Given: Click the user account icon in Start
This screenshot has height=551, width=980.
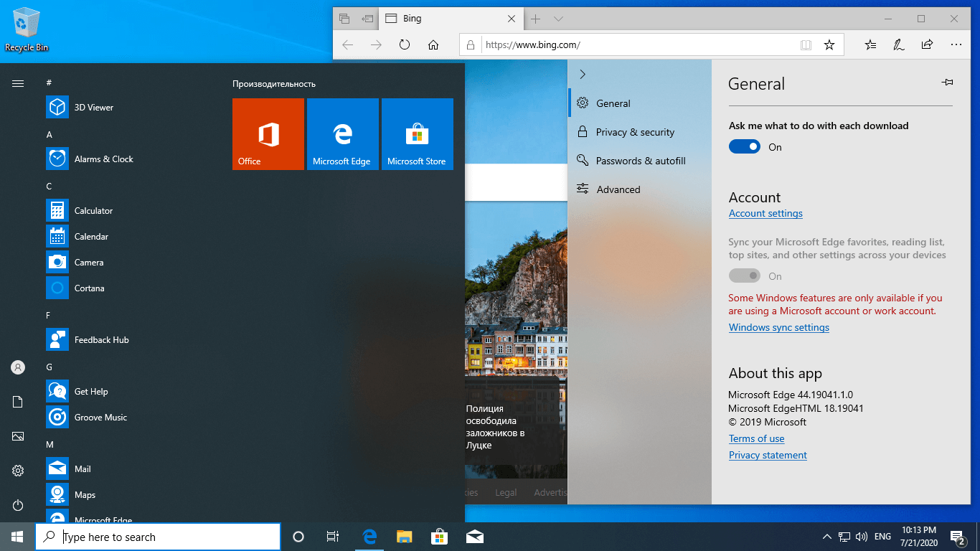Looking at the screenshot, I should [18, 367].
